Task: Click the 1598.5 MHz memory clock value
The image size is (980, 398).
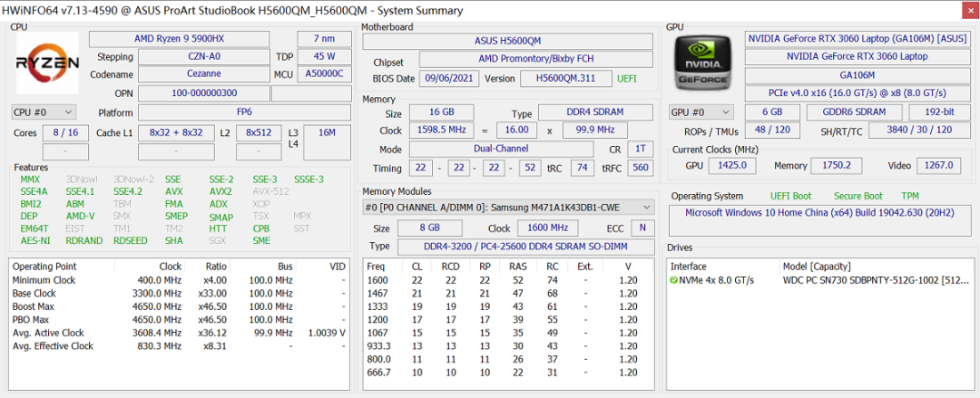Action: tap(441, 130)
